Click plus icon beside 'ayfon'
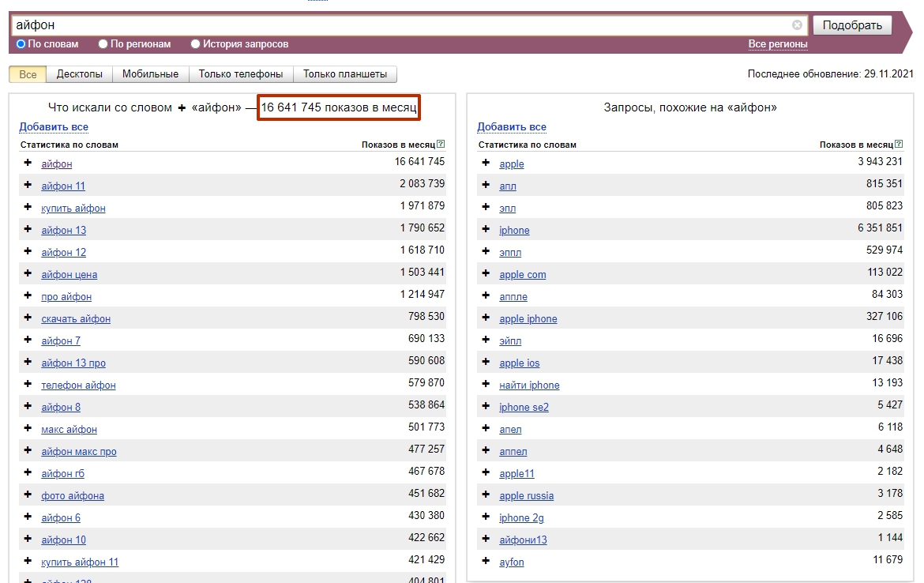 click(x=486, y=561)
